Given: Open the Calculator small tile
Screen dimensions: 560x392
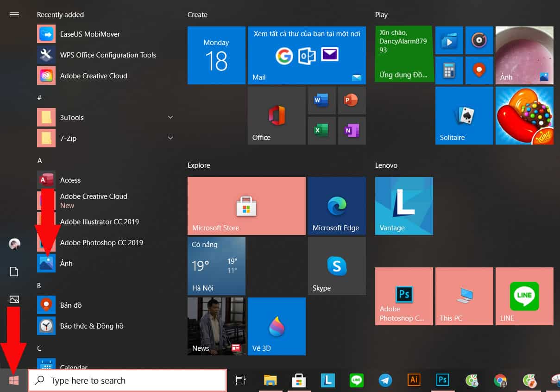Looking at the screenshot, I should pyautogui.click(x=449, y=70).
